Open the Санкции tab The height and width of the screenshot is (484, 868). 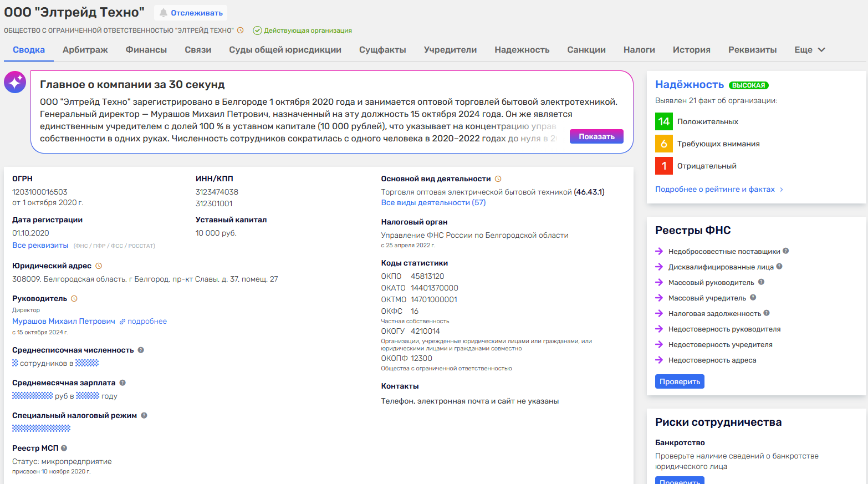coord(586,49)
